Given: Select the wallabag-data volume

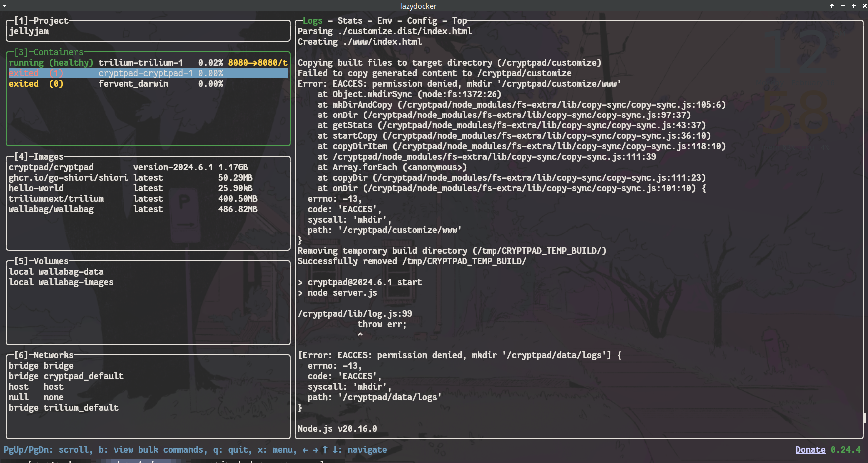Looking at the screenshot, I should [x=148, y=272].
